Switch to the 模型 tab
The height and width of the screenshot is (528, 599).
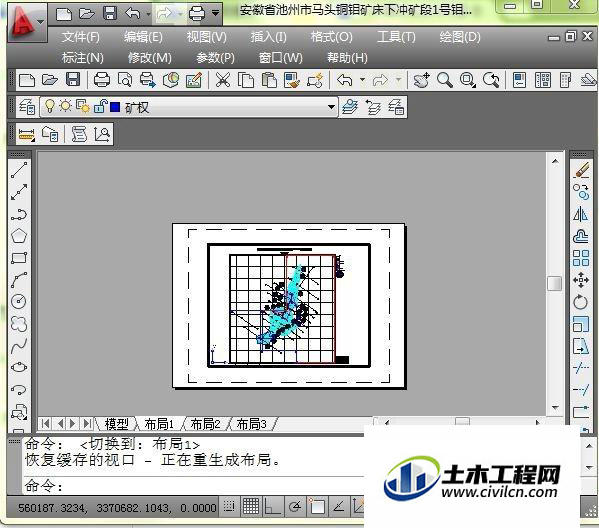[x=116, y=424]
